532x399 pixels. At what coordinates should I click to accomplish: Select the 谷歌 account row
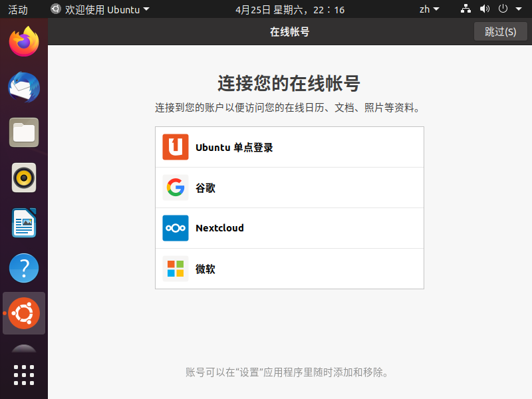tap(289, 188)
